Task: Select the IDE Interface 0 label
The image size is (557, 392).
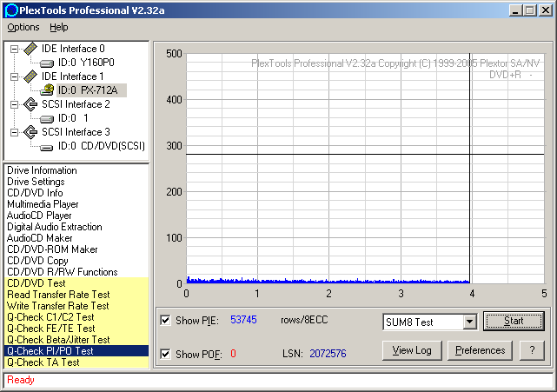Action: pos(73,49)
